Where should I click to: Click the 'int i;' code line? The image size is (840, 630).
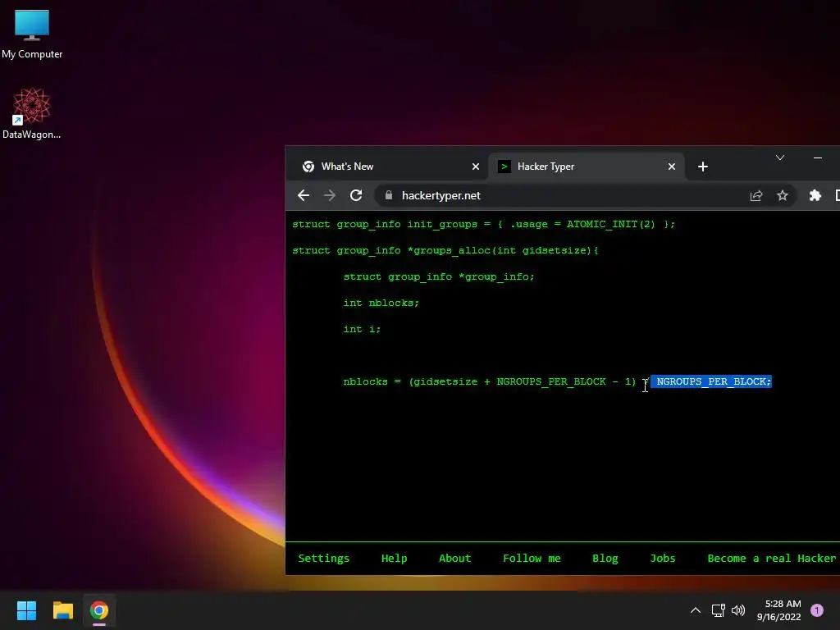[362, 329]
